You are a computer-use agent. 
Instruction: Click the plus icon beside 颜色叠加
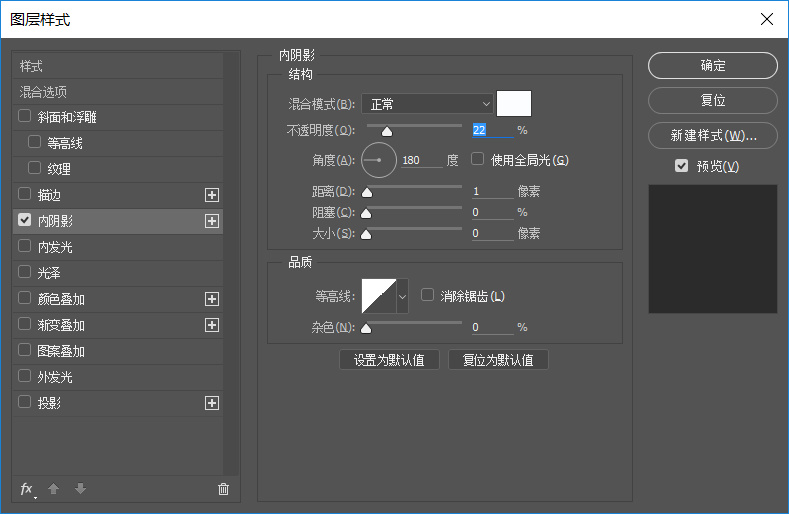tap(211, 299)
